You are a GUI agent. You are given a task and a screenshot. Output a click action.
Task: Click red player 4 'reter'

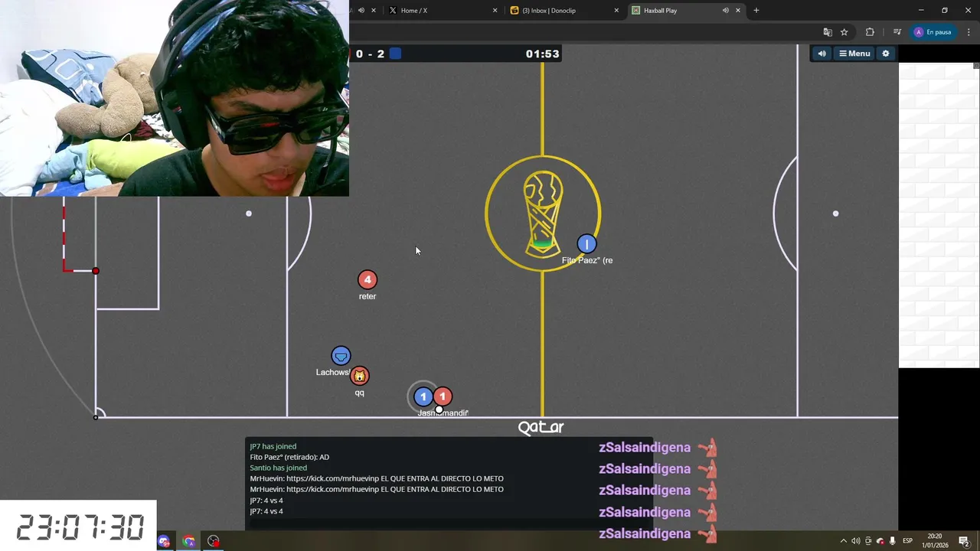coord(367,280)
